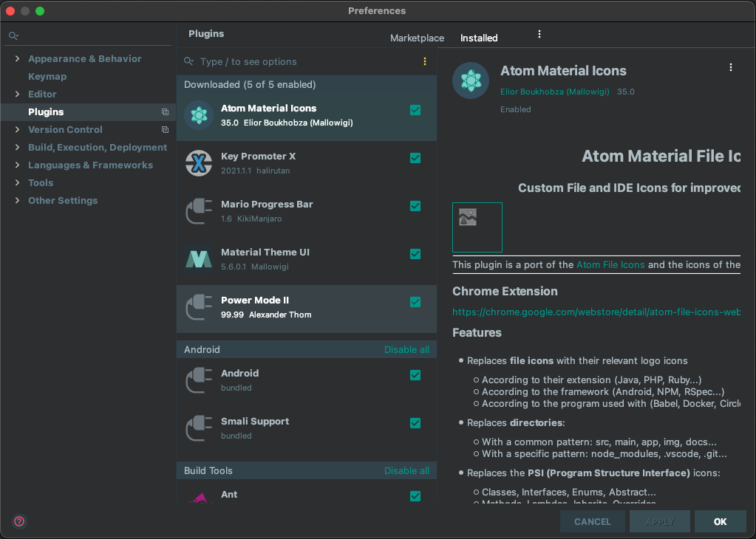Click the settings search magnifier icon
This screenshot has height=539, width=756.
(x=13, y=35)
